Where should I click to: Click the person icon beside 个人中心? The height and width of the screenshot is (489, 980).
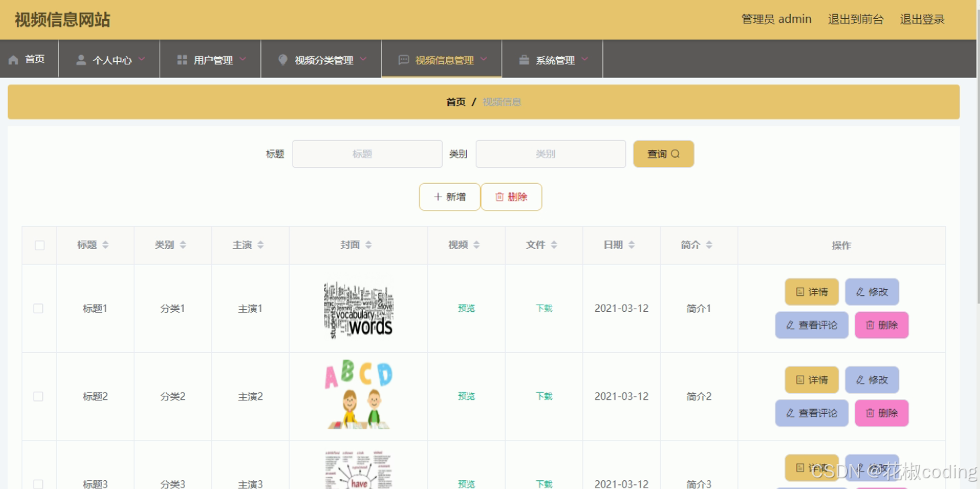pos(81,60)
